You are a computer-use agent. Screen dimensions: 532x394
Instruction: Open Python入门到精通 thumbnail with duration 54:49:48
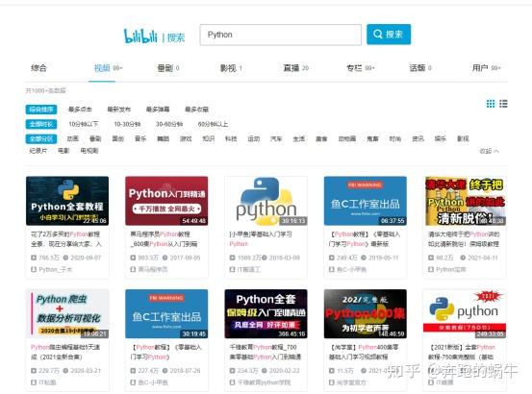tap(166, 201)
